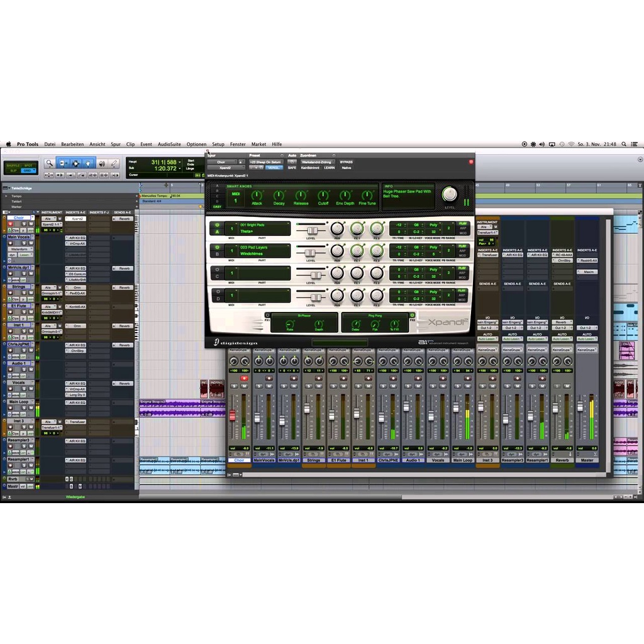Click the Cutoff smart knob

323,195
